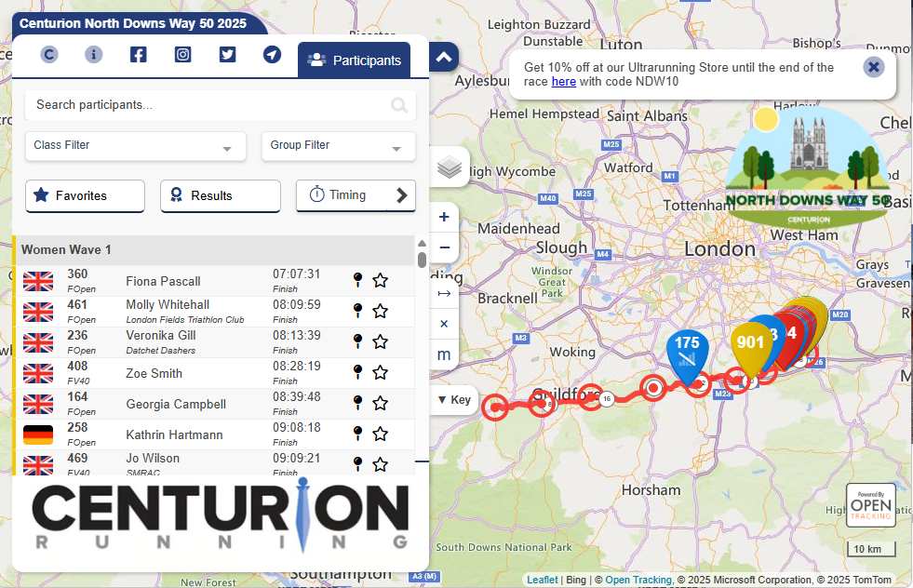Open the Results view

[220, 195]
